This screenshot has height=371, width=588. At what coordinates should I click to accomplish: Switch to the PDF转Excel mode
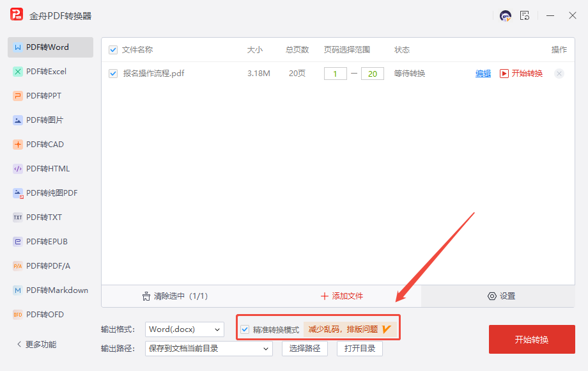(50, 72)
